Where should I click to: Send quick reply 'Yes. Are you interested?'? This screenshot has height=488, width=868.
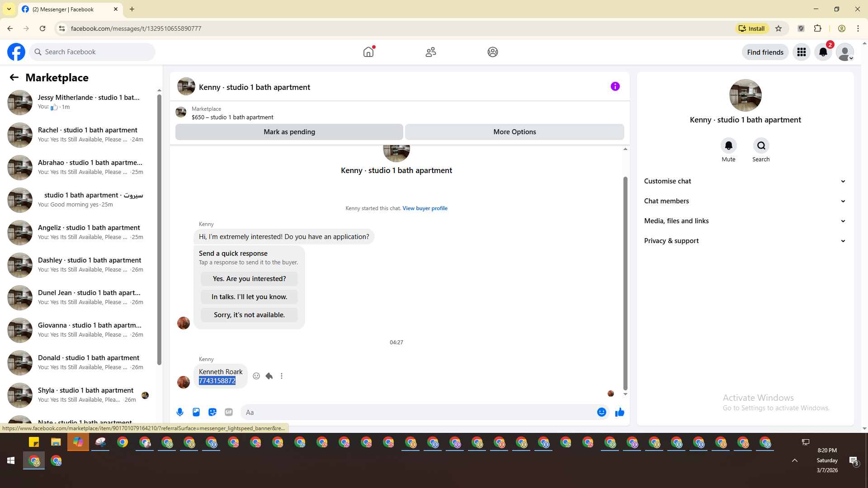(x=249, y=279)
